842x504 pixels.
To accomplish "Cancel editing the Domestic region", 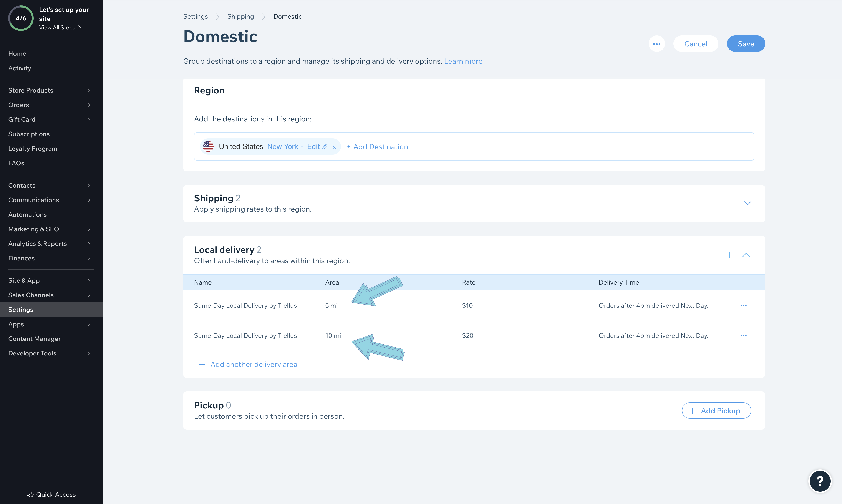I will tap(695, 44).
